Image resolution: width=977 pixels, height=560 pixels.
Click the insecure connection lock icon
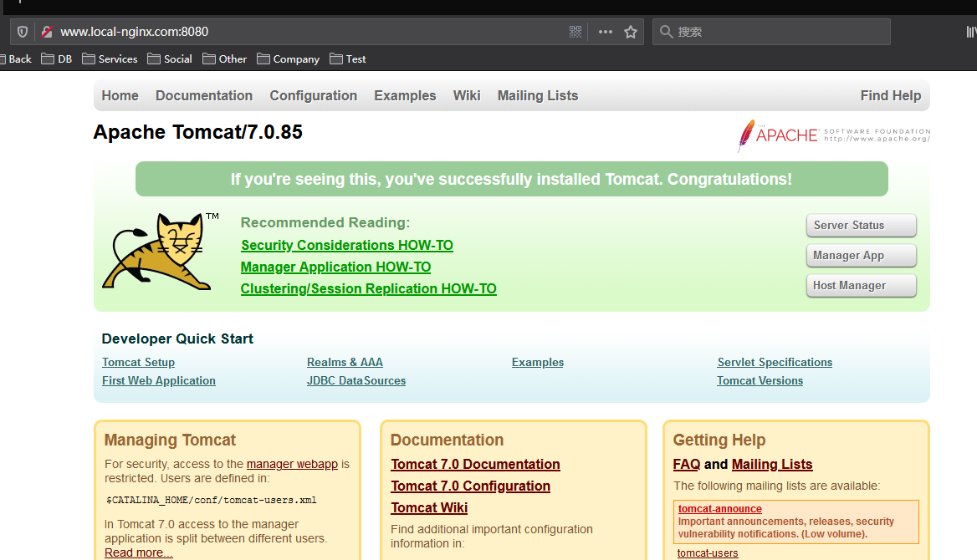(x=47, y=32)
